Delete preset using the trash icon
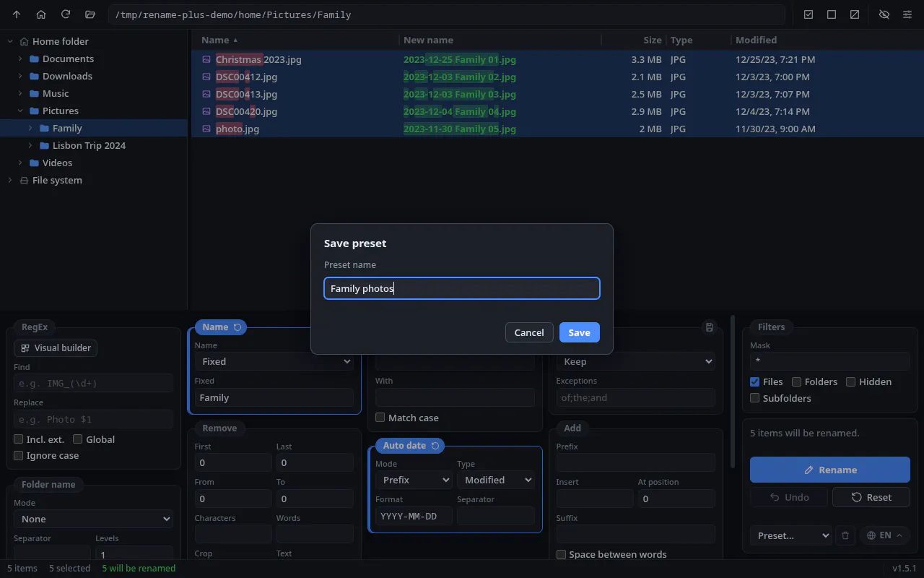Image resolution: width=924 pixels, height=578 pixels. click(845, 535)
